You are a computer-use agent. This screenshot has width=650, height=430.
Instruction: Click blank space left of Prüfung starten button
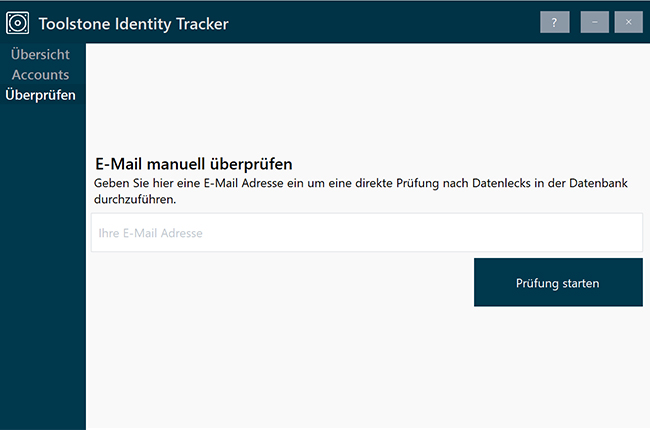[x=280, y=283]
